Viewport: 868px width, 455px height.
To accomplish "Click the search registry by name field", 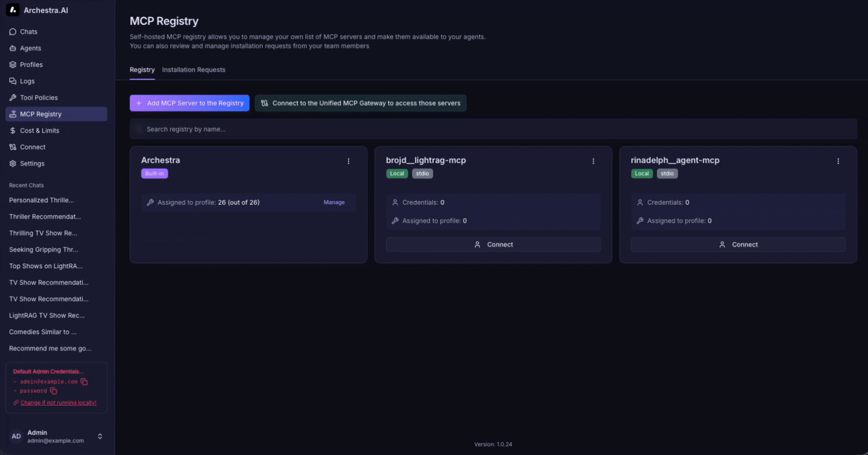I will 493,129.
